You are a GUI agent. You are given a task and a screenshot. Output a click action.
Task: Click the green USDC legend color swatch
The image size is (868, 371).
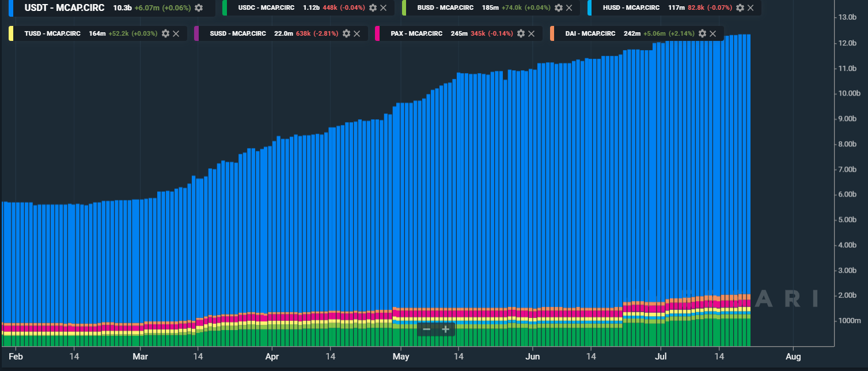click(225, 8)
